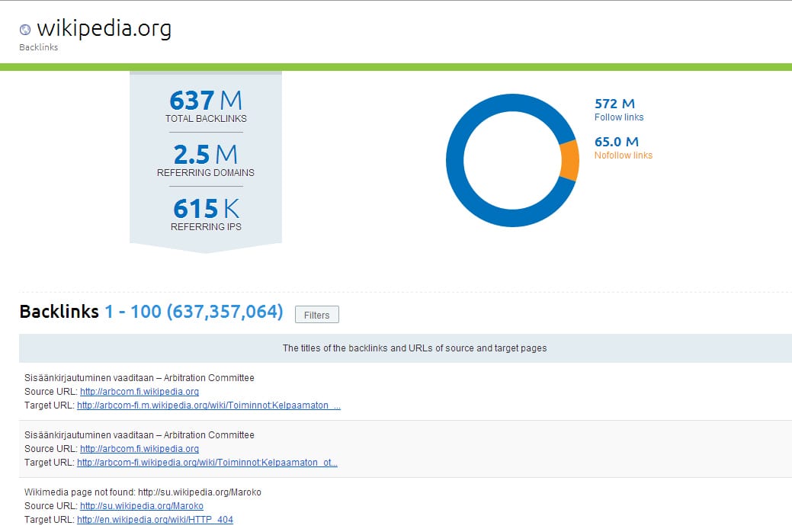Click the 572 M follow links value
The image size is (792, 532).
coord(614,104)
